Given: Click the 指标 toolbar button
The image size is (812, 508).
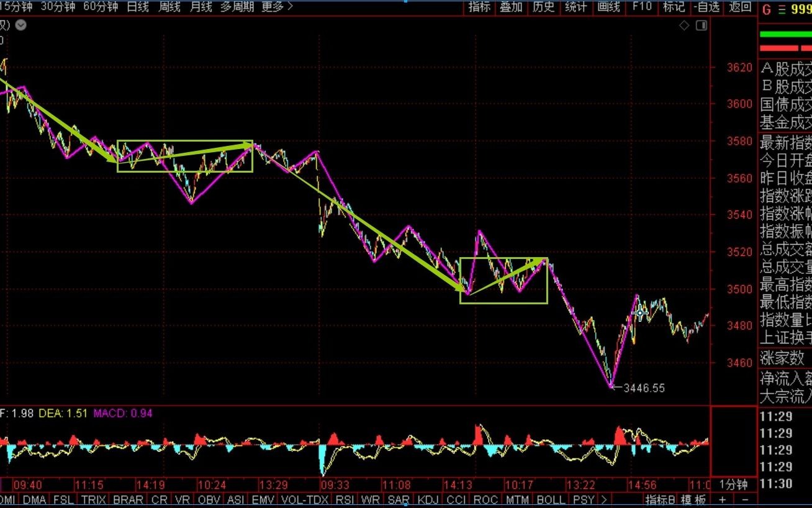Looking at the screenshot, I should click(x=479, y=7).
